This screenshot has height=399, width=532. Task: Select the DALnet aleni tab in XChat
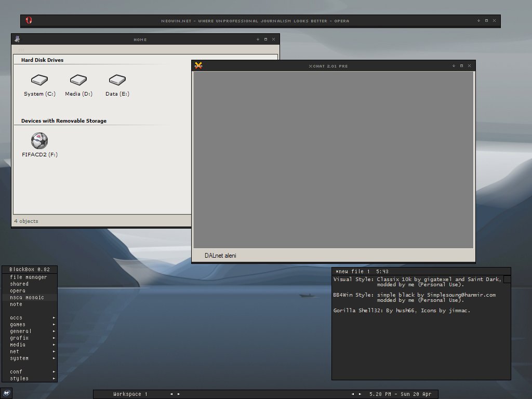coord(220,256)
